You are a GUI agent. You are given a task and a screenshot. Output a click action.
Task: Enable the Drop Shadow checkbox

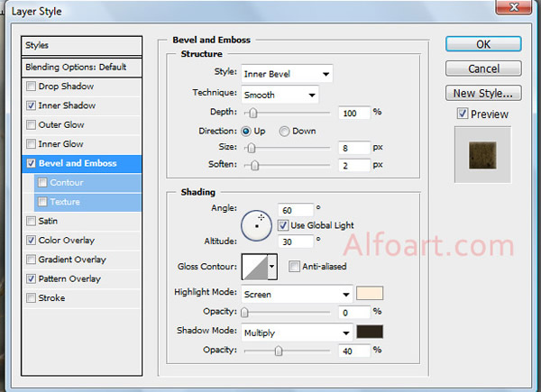click(32, 87)
